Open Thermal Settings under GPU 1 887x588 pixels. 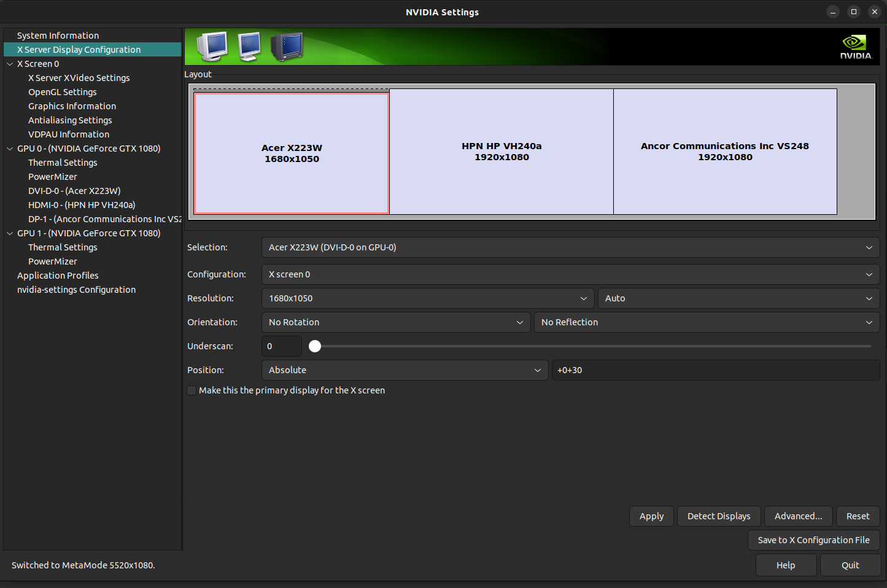point(62,247)
